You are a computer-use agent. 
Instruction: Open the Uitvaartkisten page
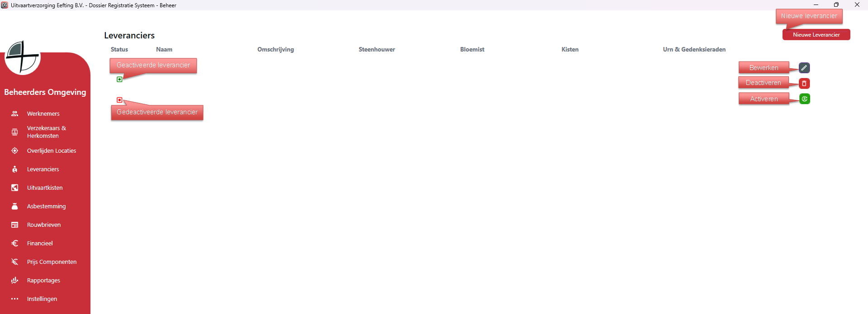(x=45, y=187)
